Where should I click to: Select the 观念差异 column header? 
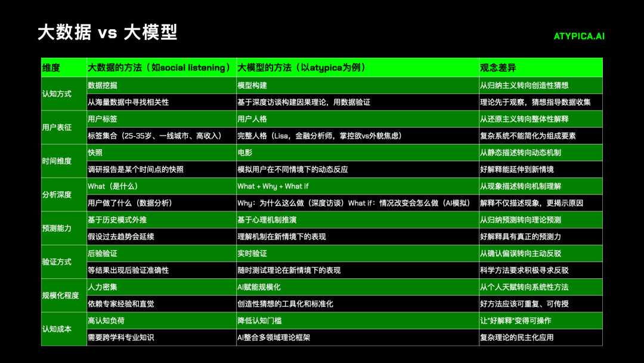coord(540,67)
